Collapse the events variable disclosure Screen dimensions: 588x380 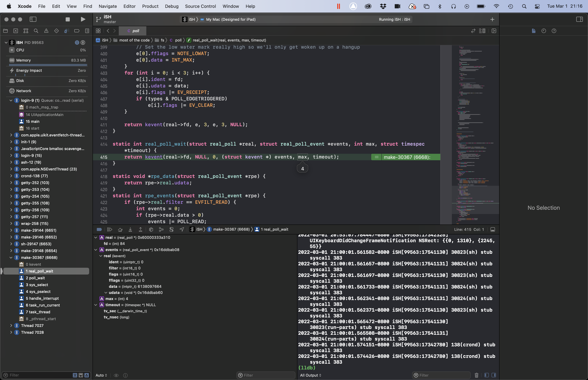[x=96, y=250]
